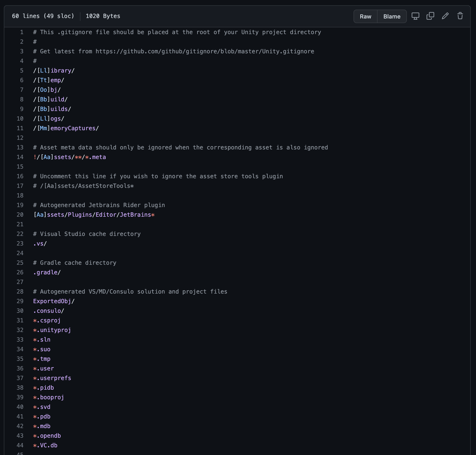The height and width of the screenshot is (455, 476).
Task: Copy raw file contents icon
Action: coord(430,16)
